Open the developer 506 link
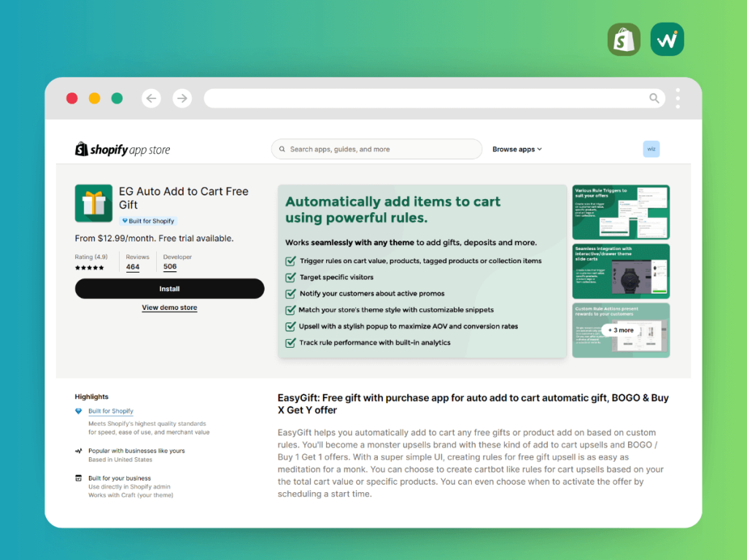The image size is (747, 560). pyautogui.click(x=169, y=267)
